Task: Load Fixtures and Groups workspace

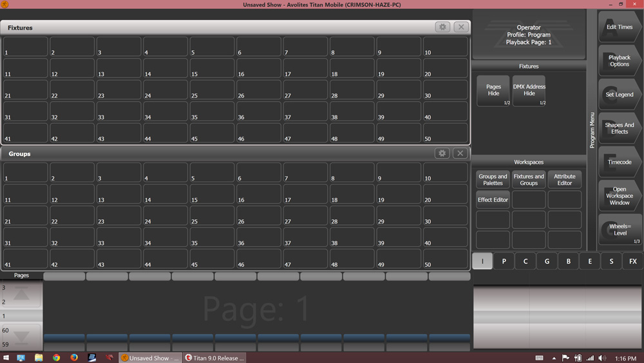Action: [x=529, y=180]
